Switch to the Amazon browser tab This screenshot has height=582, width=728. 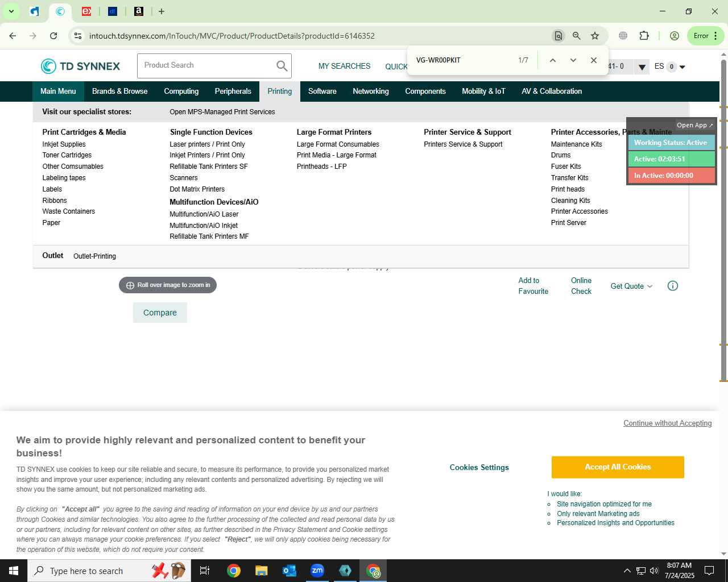click(139, 11)
